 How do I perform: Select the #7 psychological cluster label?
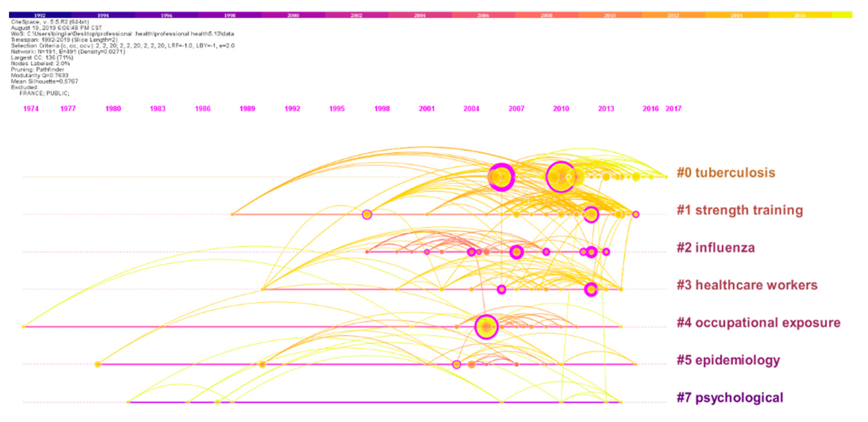(x=730, y=398)
